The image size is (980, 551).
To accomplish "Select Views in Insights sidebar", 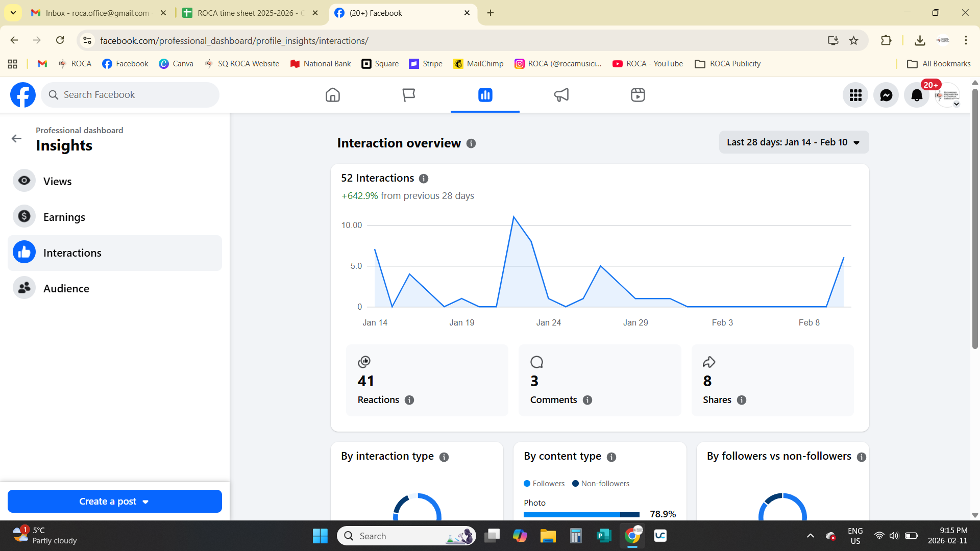I will 57,182.
